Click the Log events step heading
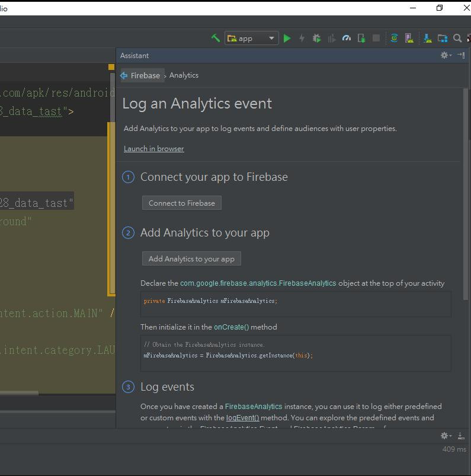This screenshot has width=471, height=476. [x=167, y=386]
